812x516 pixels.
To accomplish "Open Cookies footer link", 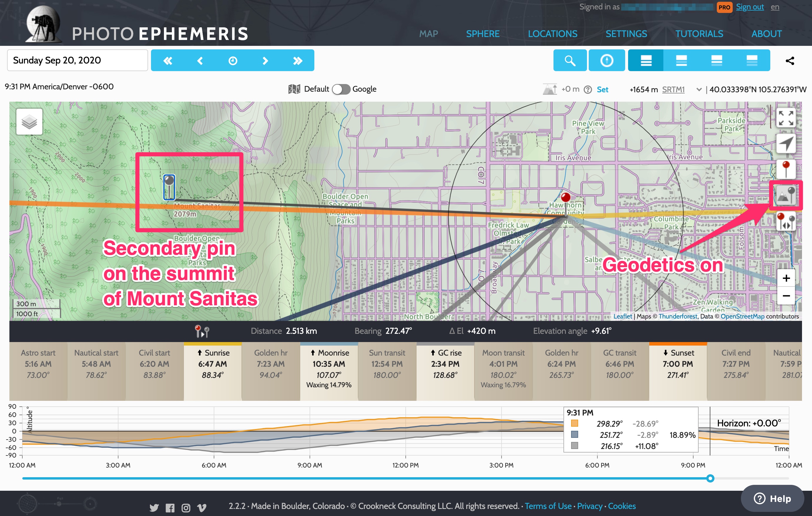I will pos(621,506).
